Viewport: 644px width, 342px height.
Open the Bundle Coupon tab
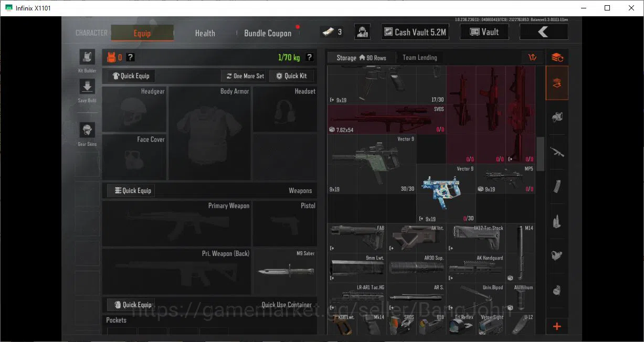pyautogui.click(x=268, y=33)
